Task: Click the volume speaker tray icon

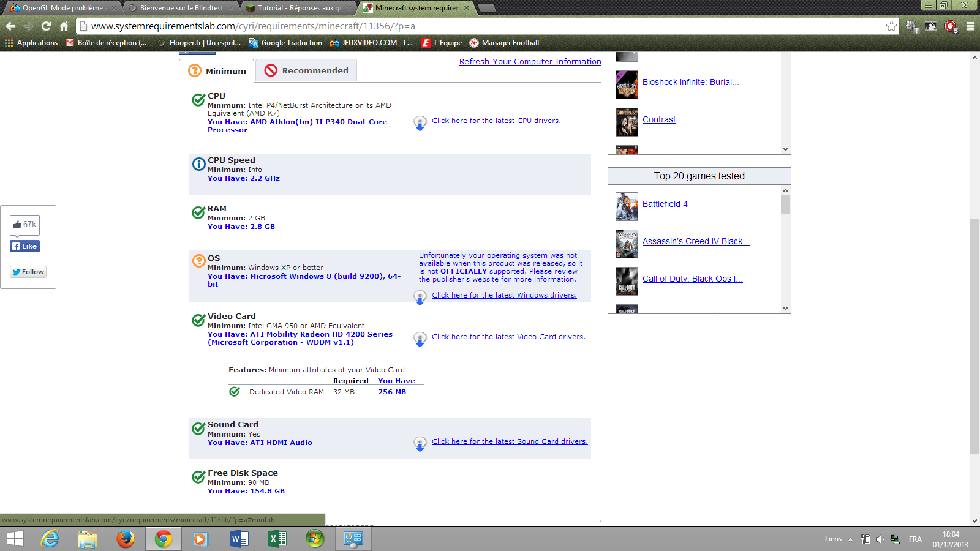Action: click(880, 539)
